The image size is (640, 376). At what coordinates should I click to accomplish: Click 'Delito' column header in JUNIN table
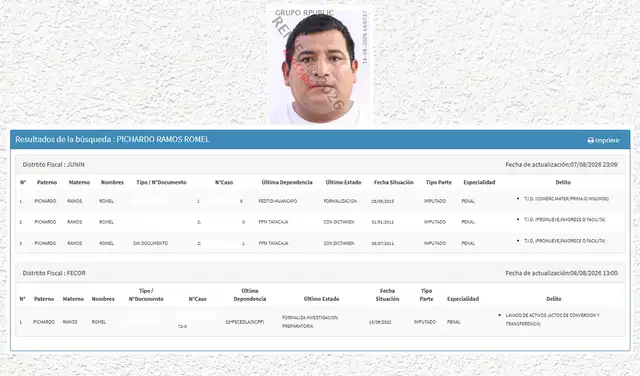563,182
